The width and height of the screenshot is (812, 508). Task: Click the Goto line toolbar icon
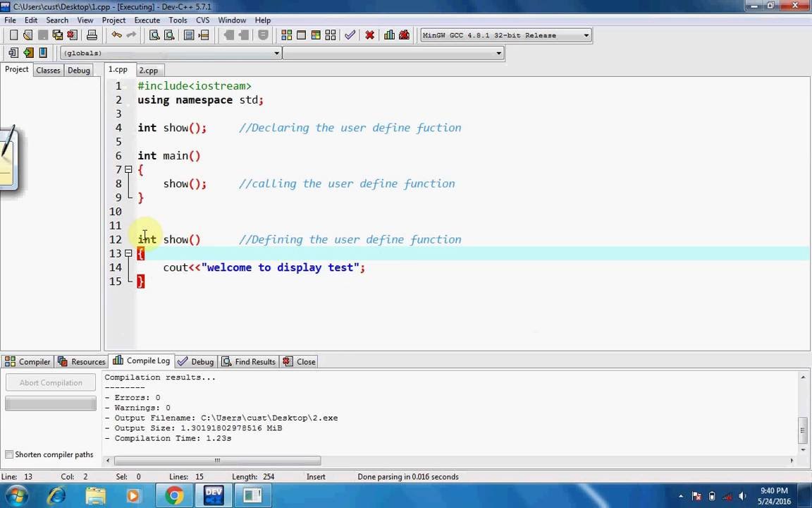pos(204,35)
